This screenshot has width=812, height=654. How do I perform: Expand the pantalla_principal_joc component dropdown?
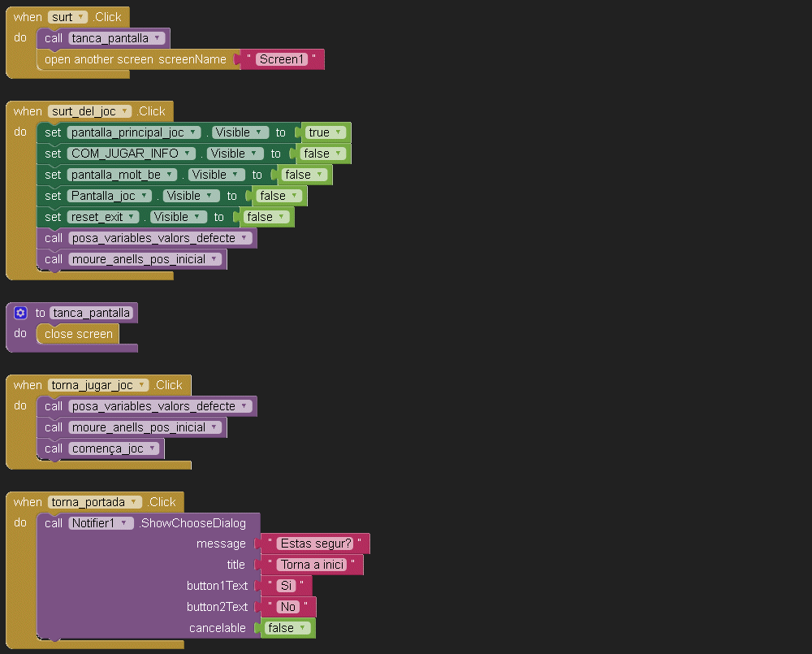[x=193, y=132]
